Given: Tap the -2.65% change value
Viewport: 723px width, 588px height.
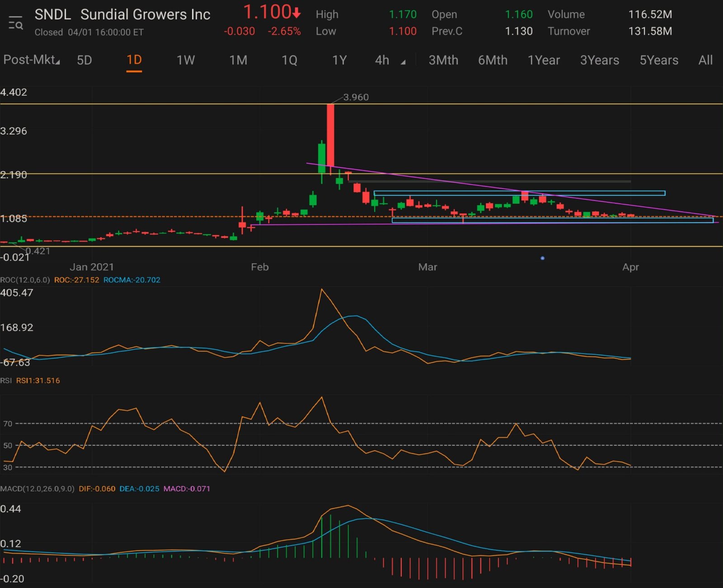Looking at the screenshot, I should (284, 31).
